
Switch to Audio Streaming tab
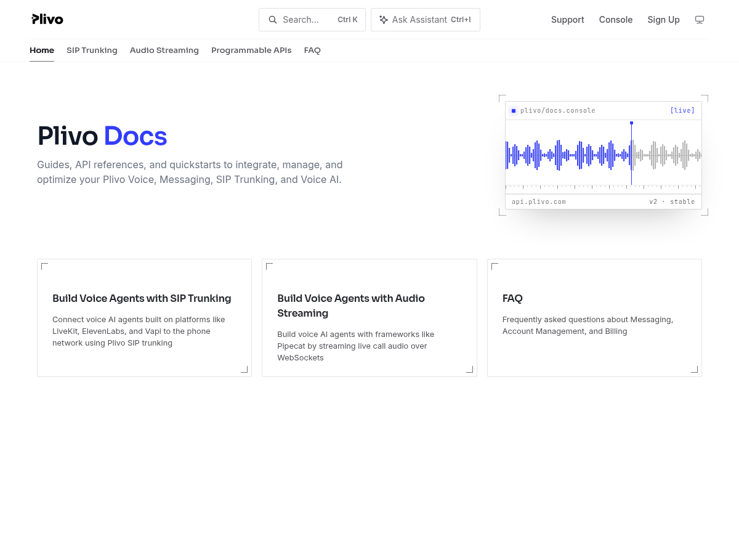point(164,51)
